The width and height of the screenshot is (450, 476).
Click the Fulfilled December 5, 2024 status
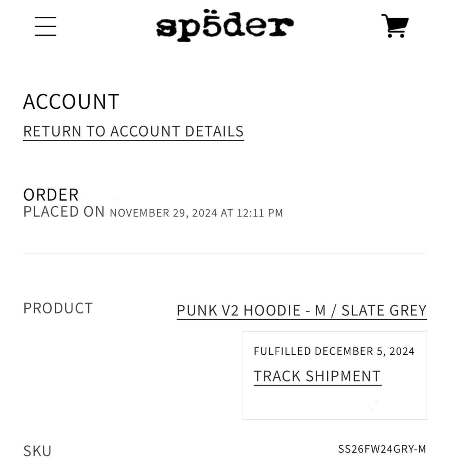tap(334, 351)
